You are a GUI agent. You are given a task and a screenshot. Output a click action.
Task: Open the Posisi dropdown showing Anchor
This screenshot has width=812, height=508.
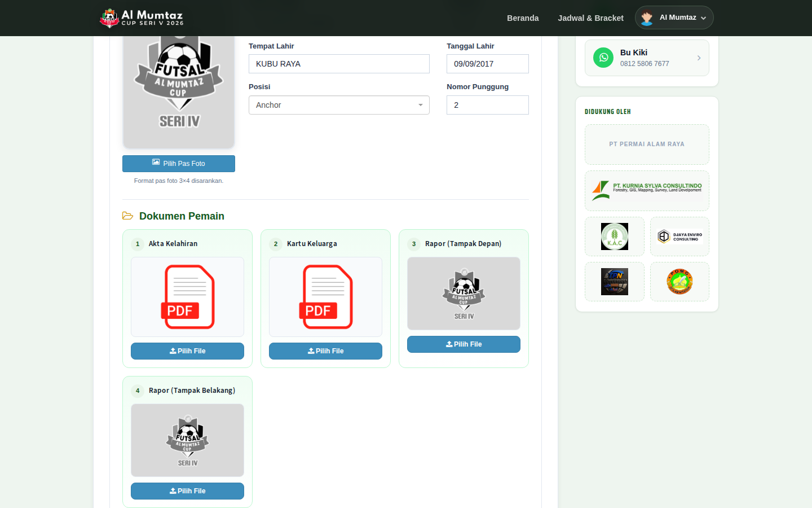tap(339, 105)
